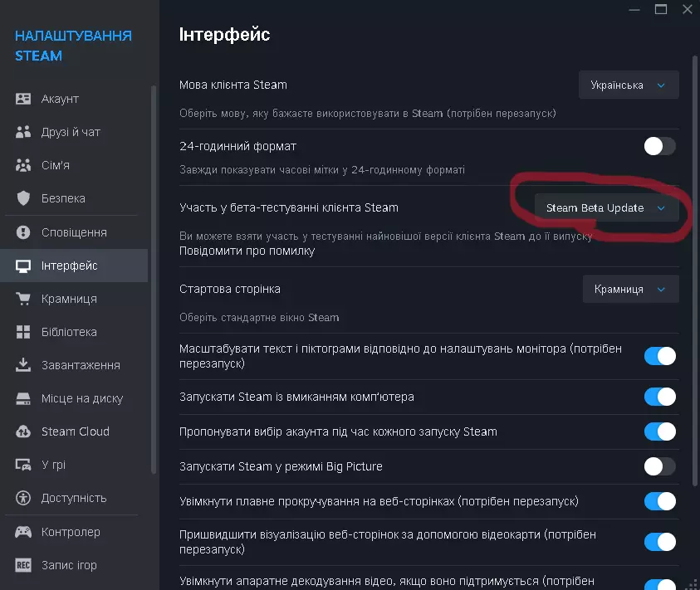Click the settings content vertical scrollbar
This screenshot has width=700, height=590.
click(x=695, y=266)
